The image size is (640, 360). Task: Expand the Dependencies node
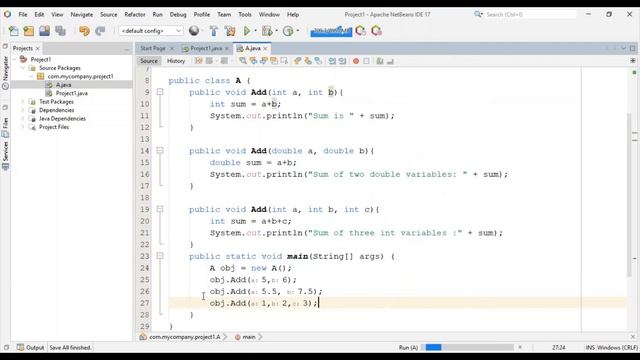23,110
